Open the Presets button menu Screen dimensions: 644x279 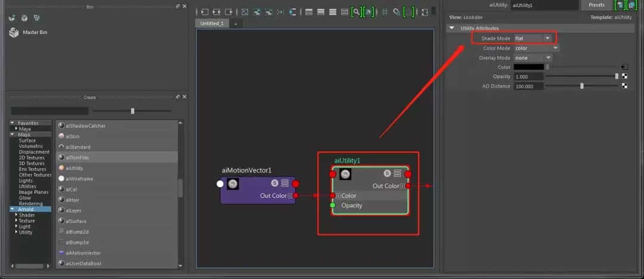click(x=596, y=5)
